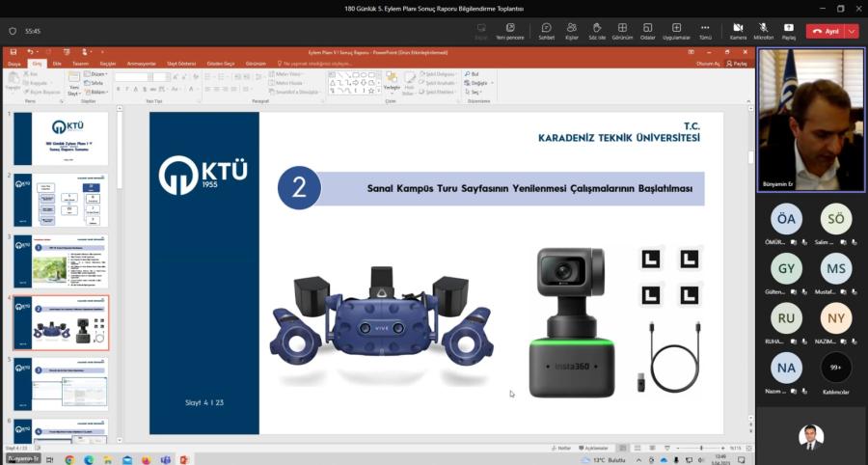Screen dimensions: 868x465
Task: Open the Görünüm ribbon tab in PowerPoint
Action: (256, 64)
